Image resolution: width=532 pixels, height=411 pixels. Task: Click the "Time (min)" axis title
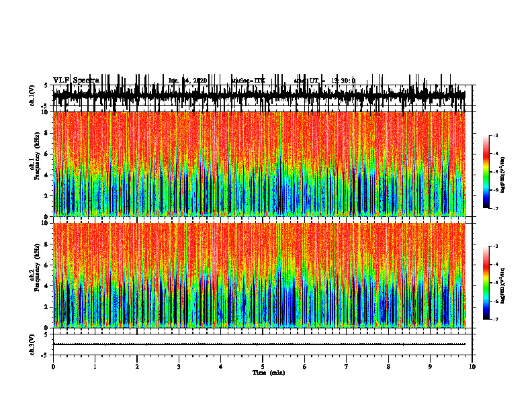[269, 373]
